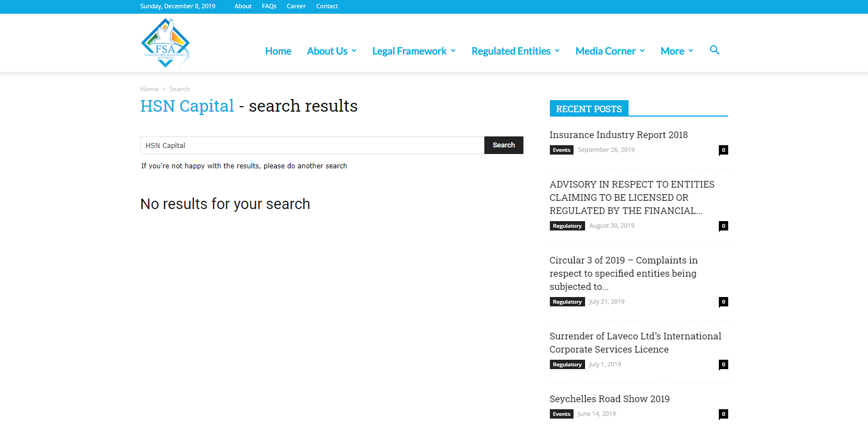Open the Contact link in the top bar
Image resolution: width=868 pixels, height=434 pixels.
[x=327, y=6]
